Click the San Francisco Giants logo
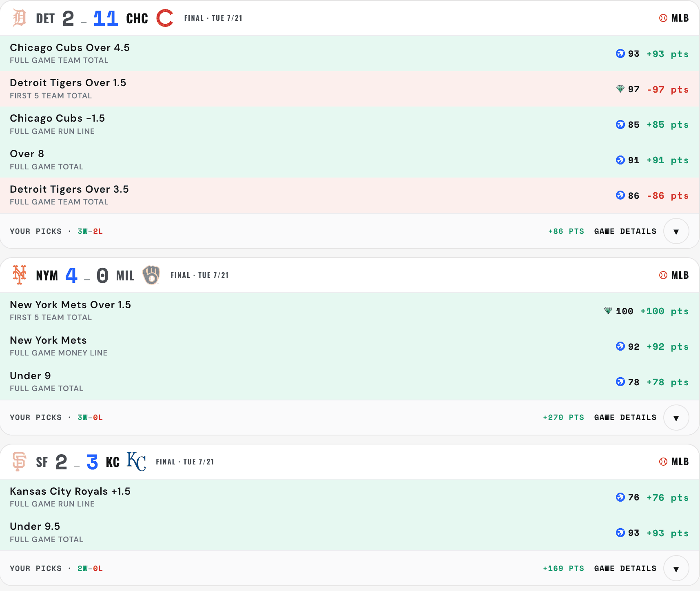 pos(19,462)
